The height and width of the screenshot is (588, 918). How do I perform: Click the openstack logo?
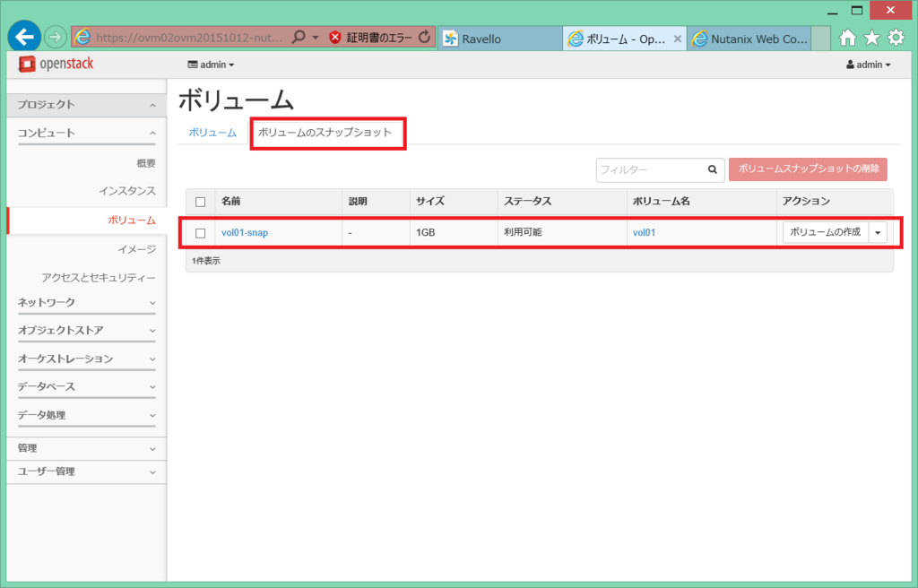[x=56, y=64]
